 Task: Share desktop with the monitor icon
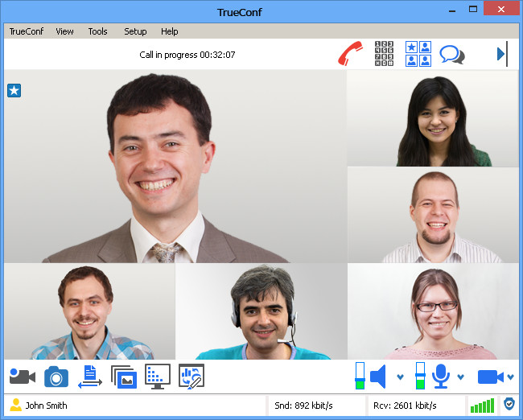click(158, 377)
